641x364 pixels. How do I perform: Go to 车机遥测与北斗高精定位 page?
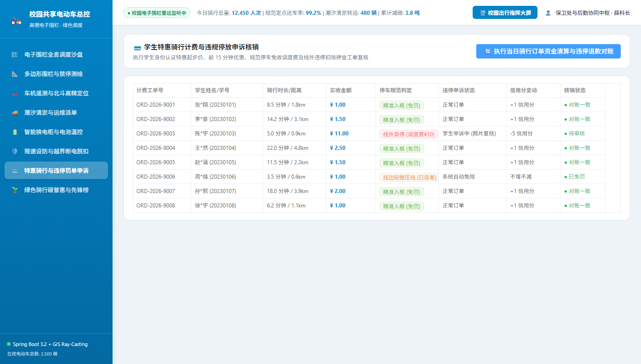pos(56,93)
